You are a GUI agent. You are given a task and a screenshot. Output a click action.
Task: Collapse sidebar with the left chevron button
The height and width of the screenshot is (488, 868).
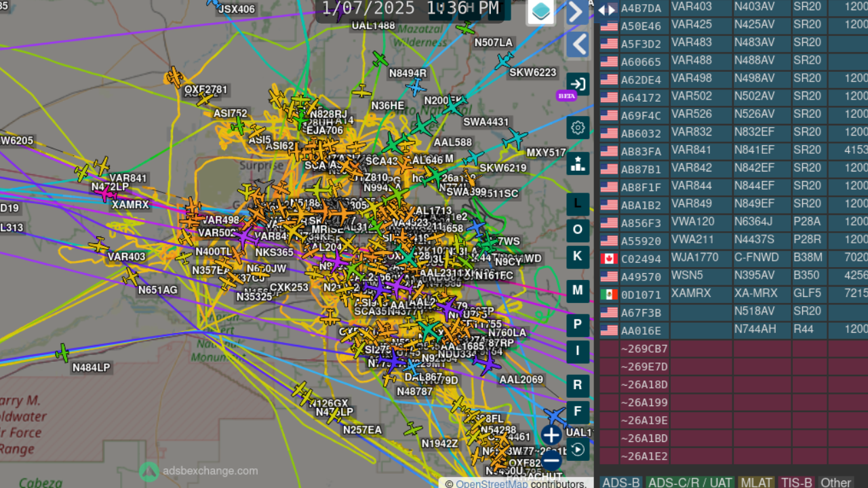(x=577, y=45)
